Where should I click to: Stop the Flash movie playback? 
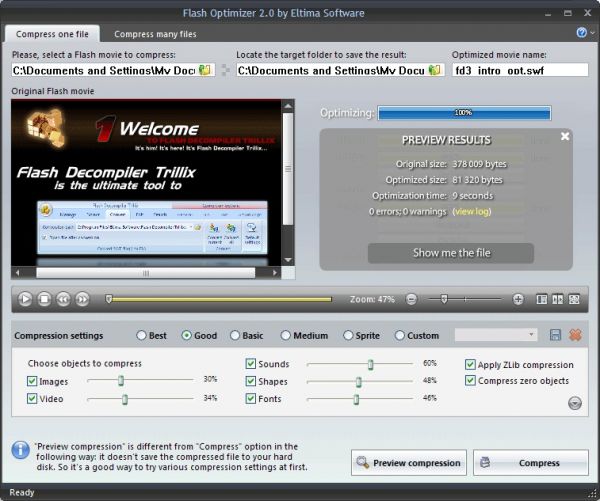tap(44, 299)
